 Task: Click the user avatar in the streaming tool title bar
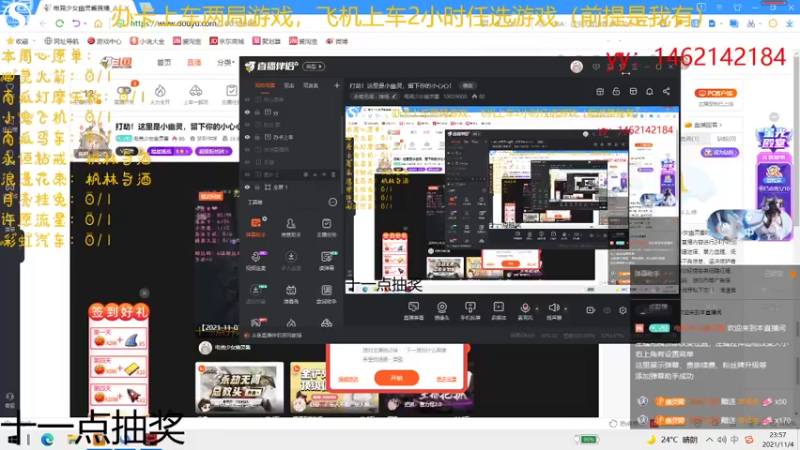tap(577, 66)
